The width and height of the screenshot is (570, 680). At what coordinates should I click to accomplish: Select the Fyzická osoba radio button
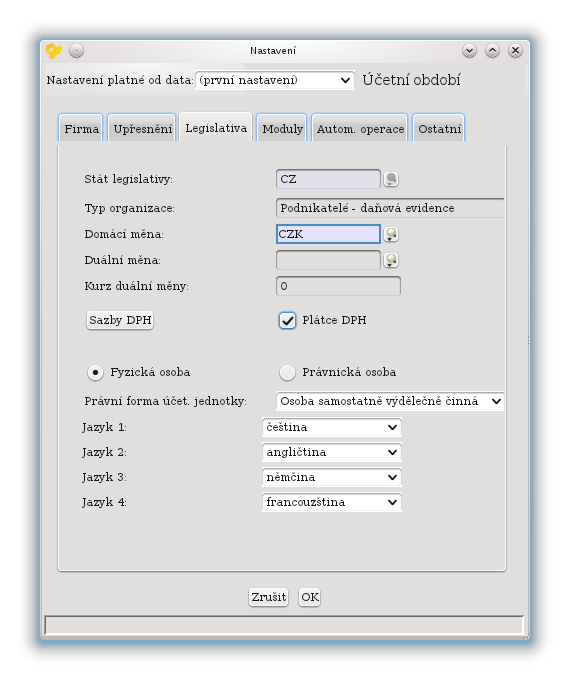click(x=95, y=373)
